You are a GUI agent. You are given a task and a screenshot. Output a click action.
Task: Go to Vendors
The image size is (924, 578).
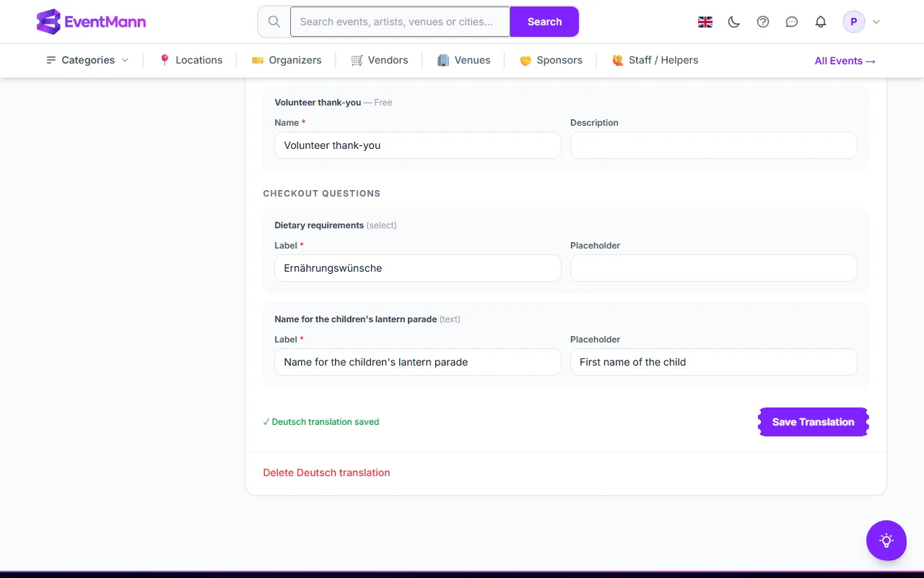click(x=380, y=60)
